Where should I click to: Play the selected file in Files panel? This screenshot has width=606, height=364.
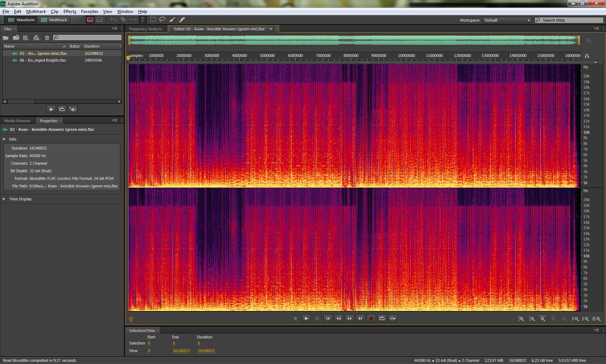[x=51, y=109]
